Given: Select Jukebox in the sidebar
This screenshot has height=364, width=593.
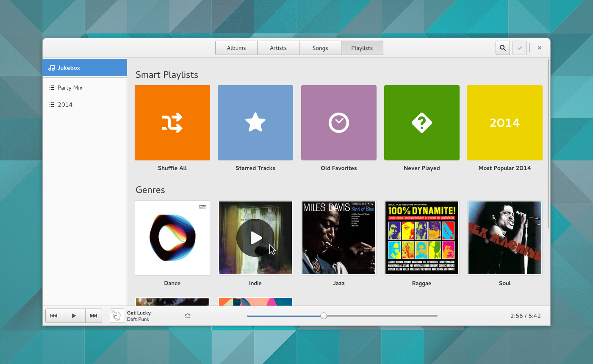Looking at the screenshot, I should coord(85,68).
